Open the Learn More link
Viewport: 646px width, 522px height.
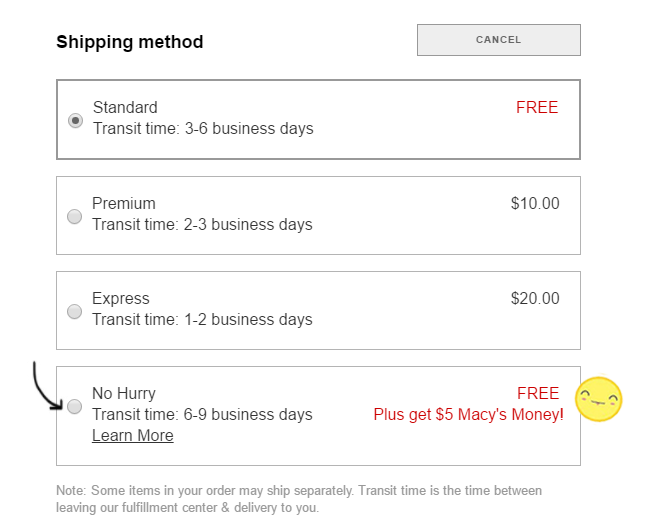pos(132,436)
